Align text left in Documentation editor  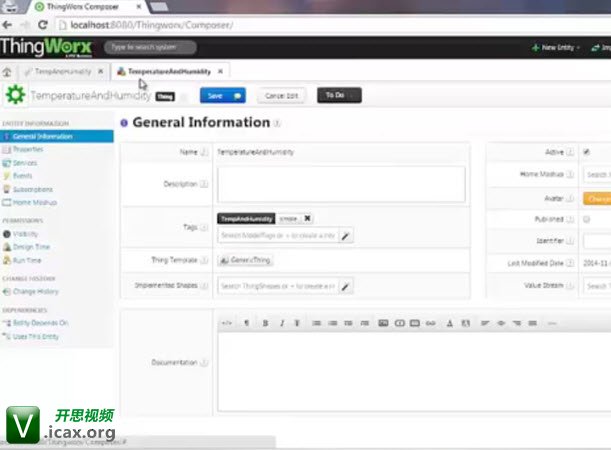click(x=485, y=323)
